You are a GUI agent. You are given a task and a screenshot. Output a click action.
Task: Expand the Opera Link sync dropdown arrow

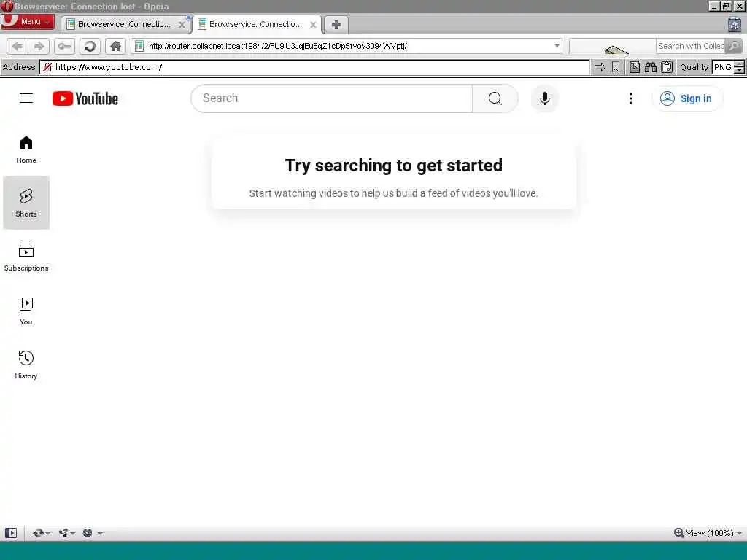pyautogui.click(x=47, y=534)
